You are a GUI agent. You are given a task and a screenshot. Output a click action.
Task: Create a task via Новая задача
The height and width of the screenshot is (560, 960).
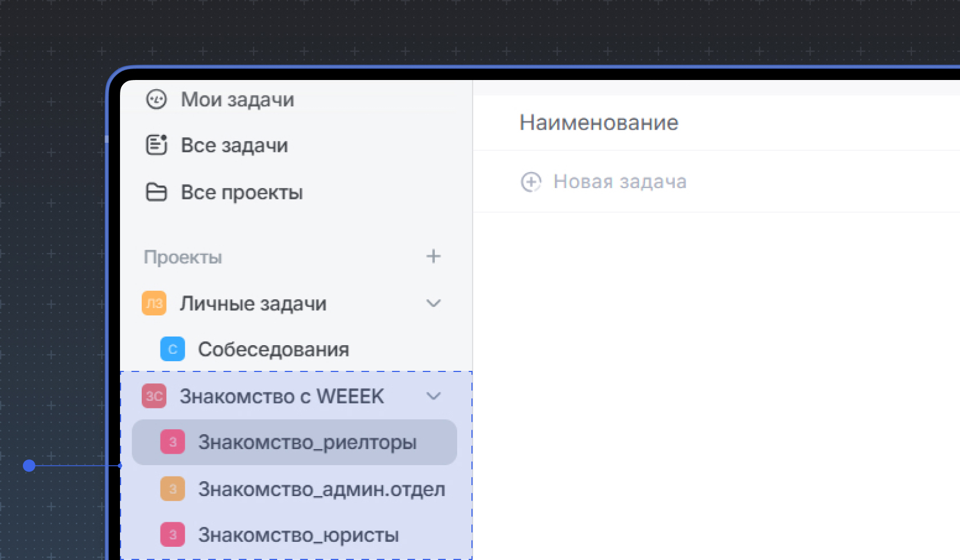click(x=619, y=182)
